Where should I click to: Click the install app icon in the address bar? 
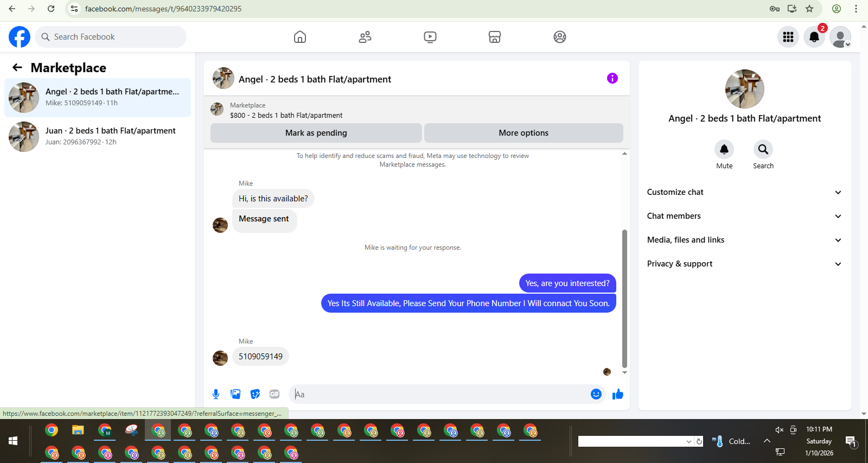792,9
